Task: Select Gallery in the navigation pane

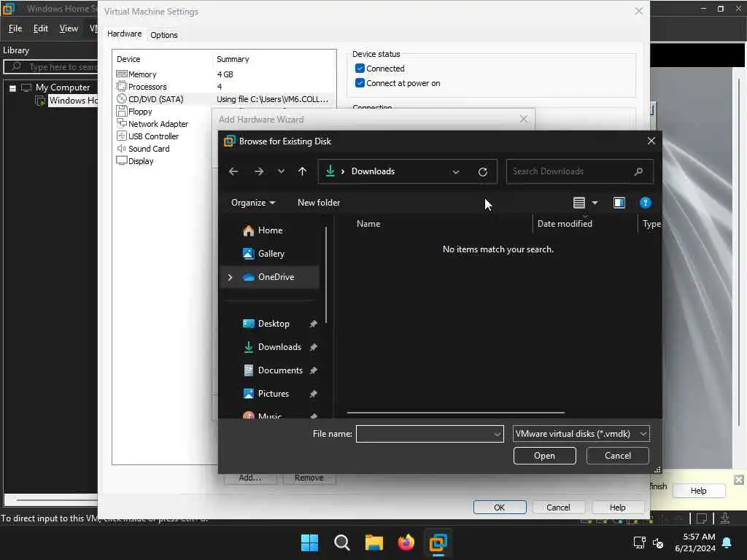Action: (270, 254)
